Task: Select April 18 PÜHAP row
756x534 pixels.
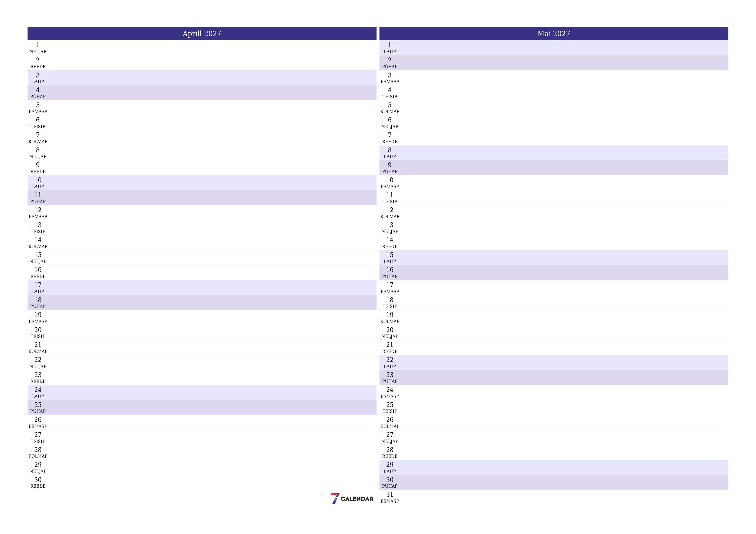Action: [202, 302]
